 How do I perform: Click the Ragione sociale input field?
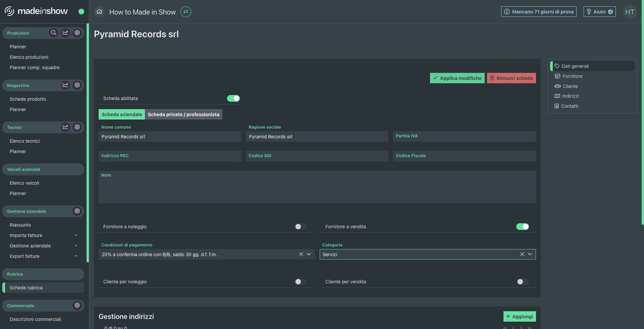(x=317, y=137)
